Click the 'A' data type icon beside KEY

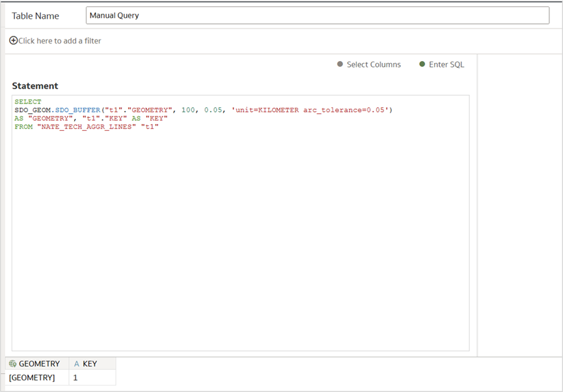77,363
